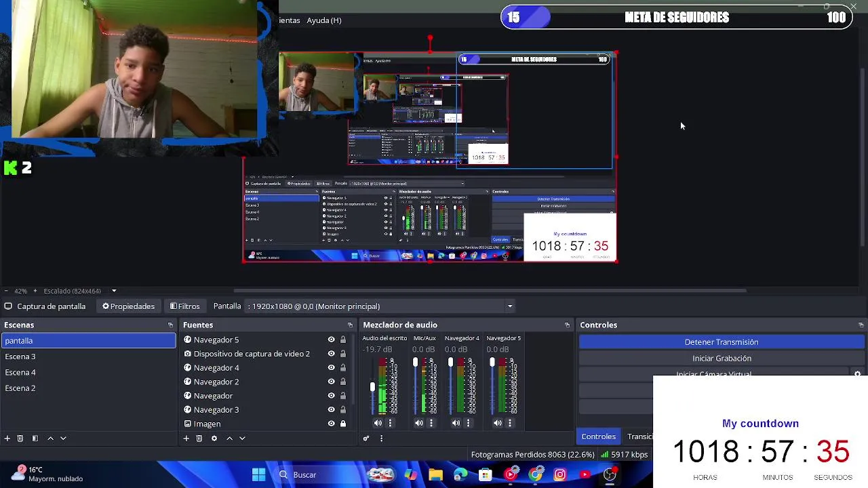Open virtual camera settings gear
Screen dimensions: 868x488
(857, 374)
